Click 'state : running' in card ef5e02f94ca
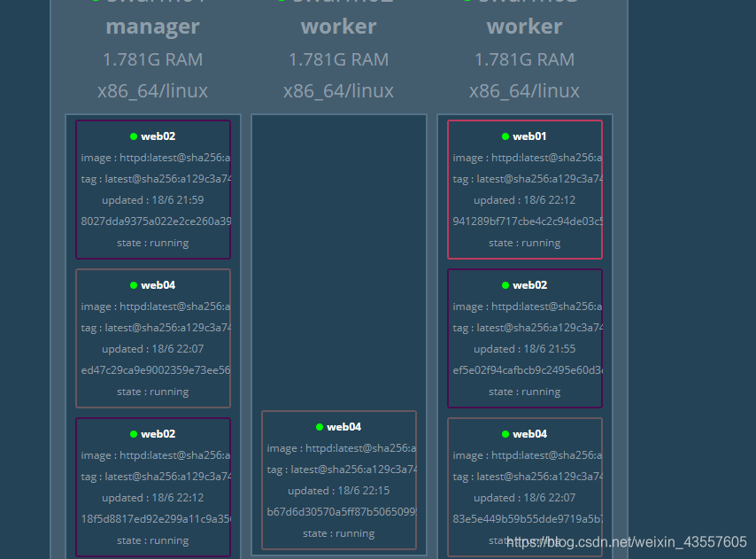The width and height of the screenshot is (756, 559). click(x=525, y=392)
